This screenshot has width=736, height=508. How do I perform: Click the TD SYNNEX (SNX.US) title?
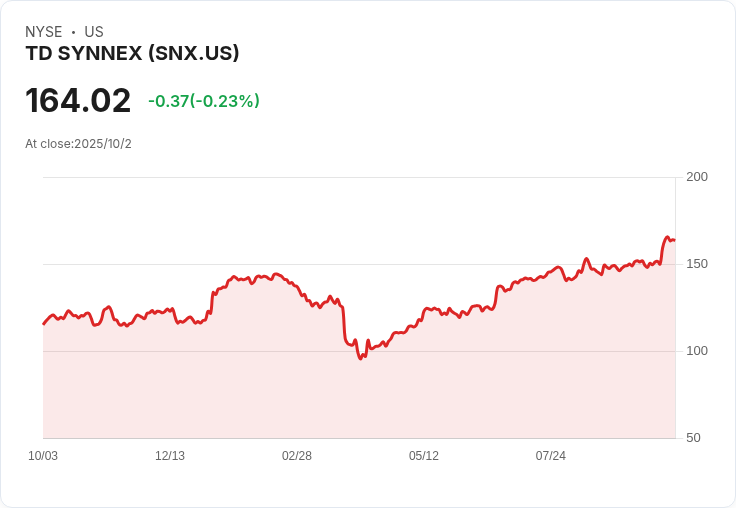point(132,53)
